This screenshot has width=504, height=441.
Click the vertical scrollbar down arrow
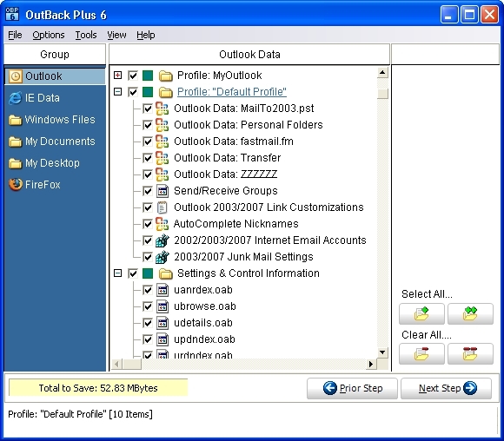coord(382,352)
